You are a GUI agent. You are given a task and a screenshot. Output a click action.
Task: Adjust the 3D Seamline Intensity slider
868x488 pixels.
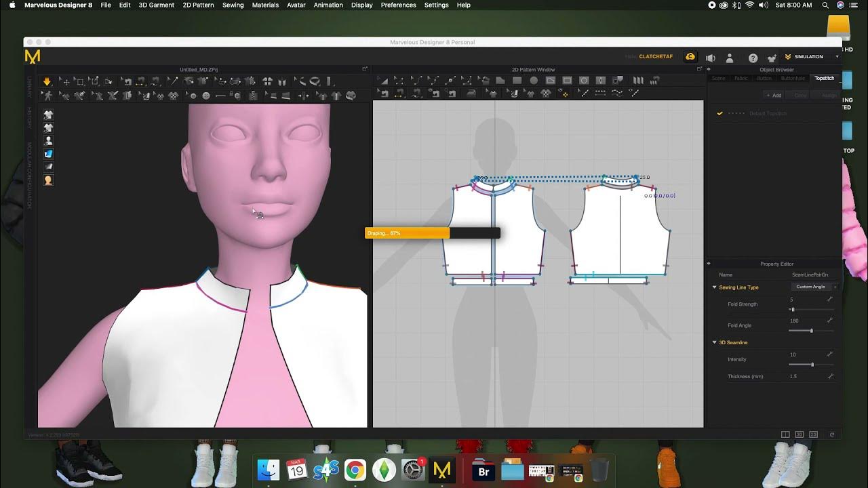pyautogui.click(x=811, y=365)
